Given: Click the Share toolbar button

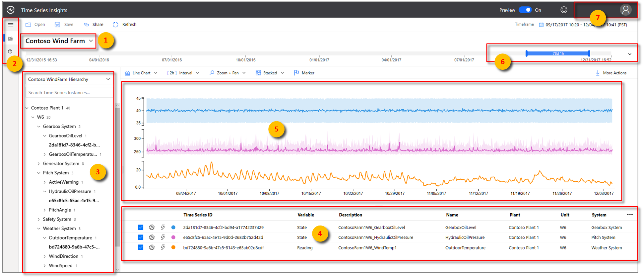Looking at the screenshot, I should [x=94, y=25].
